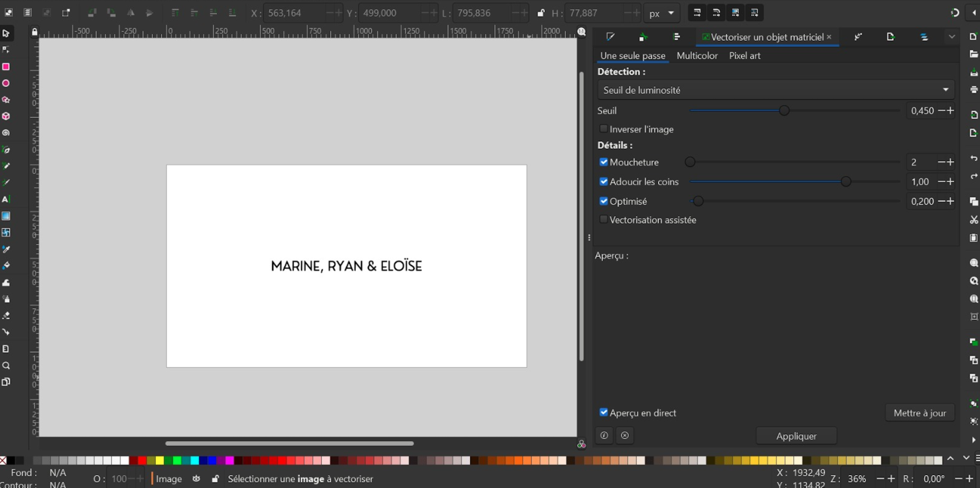Select the Spiral tool
Image resolution: width=980 pixels, height=488 pixels.
click(x=6, y=133)
